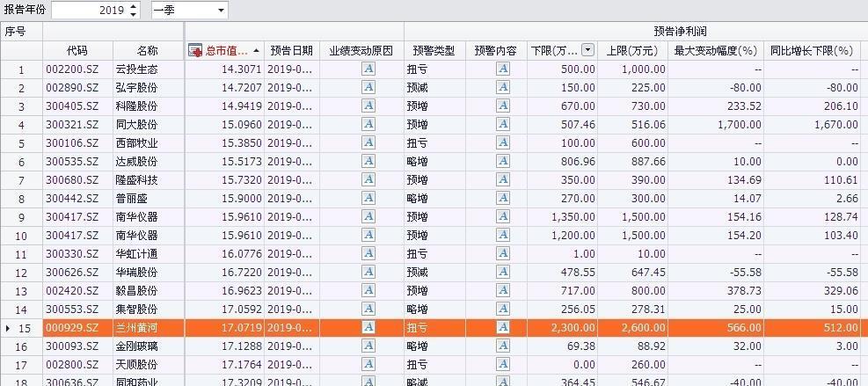Viewport: 868px width, 386px height.
Task: Select stock name 同大股份
Action: (136, 125)
